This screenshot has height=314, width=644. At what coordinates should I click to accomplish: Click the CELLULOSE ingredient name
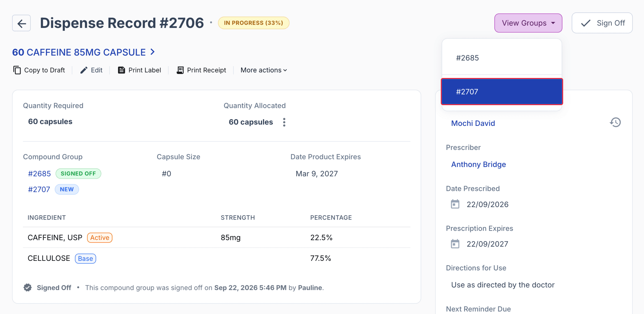[49, 258]
